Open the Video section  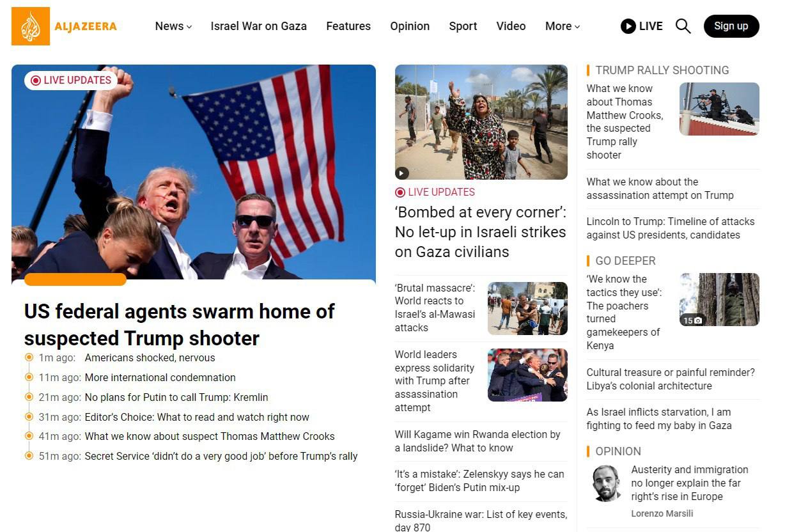[511, 26]
